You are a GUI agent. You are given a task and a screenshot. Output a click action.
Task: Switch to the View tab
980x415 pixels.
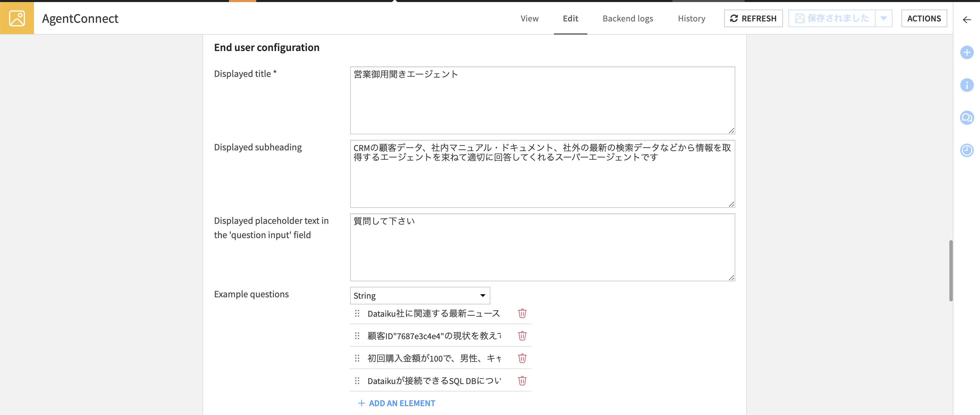(x=529, y=18)
